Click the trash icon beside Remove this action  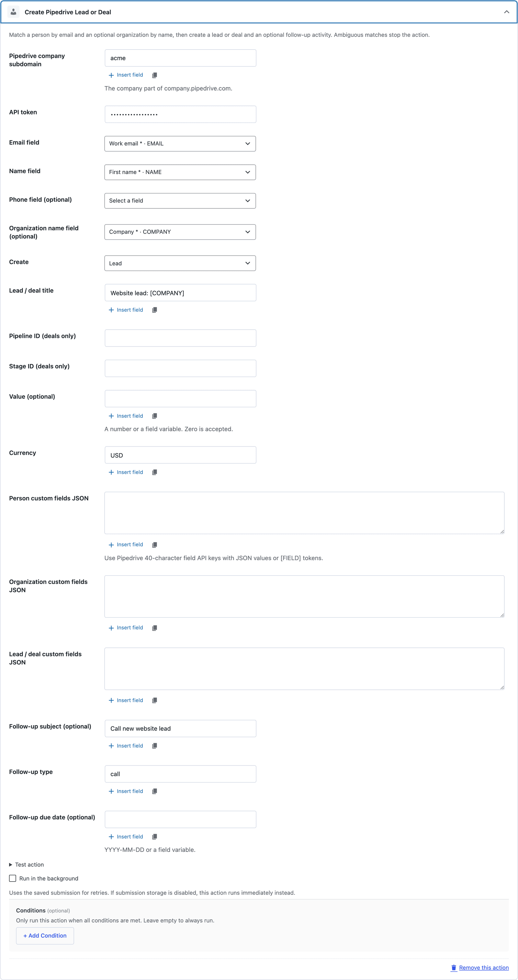(454, 968)
